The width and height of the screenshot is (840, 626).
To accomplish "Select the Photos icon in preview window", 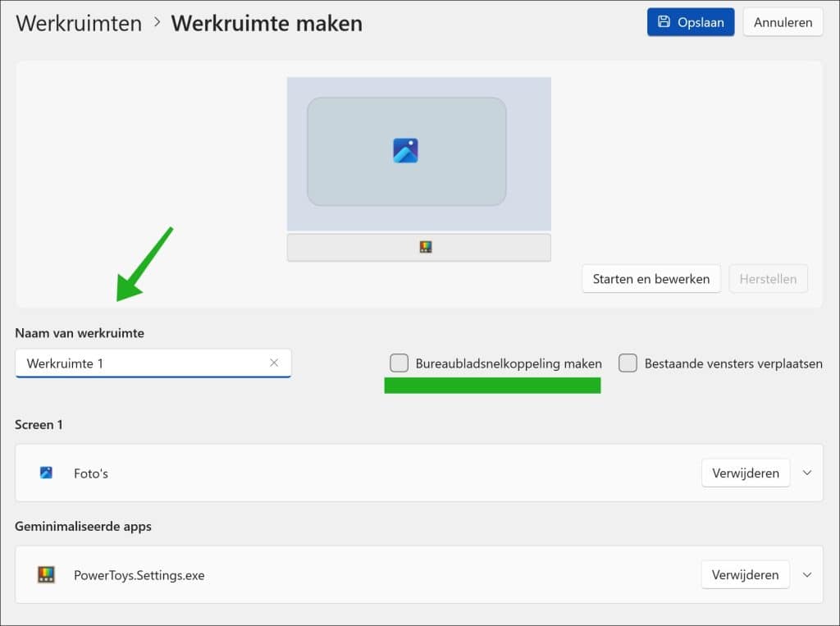I will pos(405,151).
